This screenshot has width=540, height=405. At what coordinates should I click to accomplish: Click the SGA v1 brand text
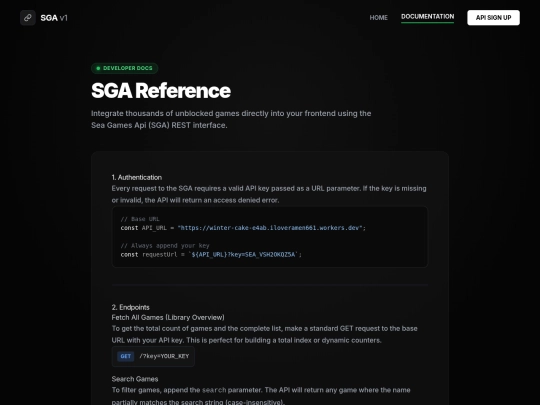(54, 18)
